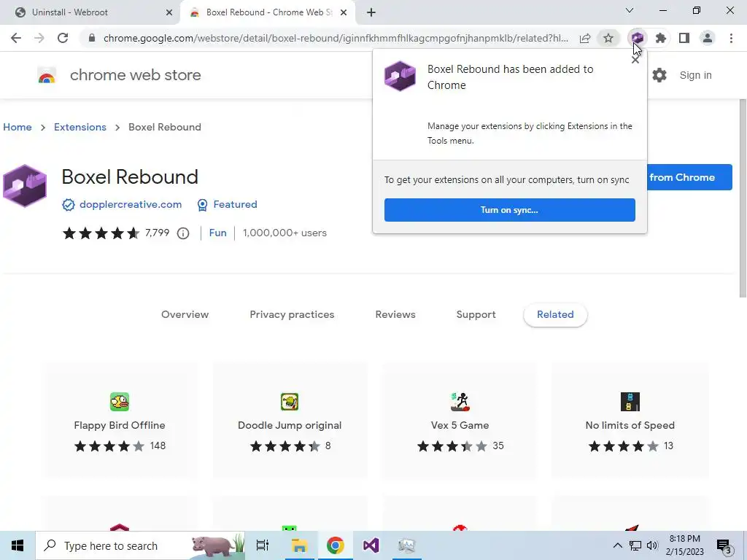
Task: Open the notification center icon
Action: pos(724,546)
